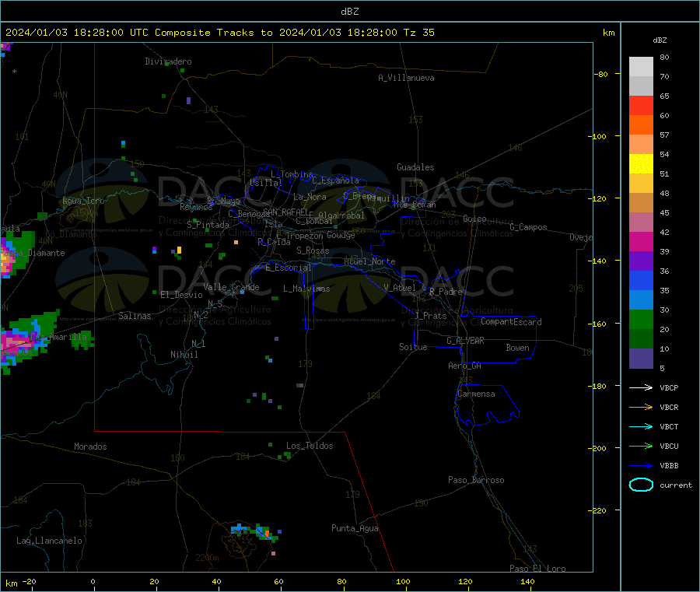700x592 pixels.
Task: Click the white VBCP arrow in legend
Action: point(641,387)
